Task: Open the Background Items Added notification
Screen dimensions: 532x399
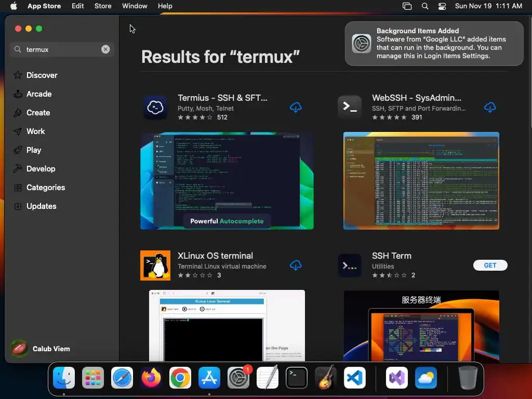Action: tap(434, 44)
